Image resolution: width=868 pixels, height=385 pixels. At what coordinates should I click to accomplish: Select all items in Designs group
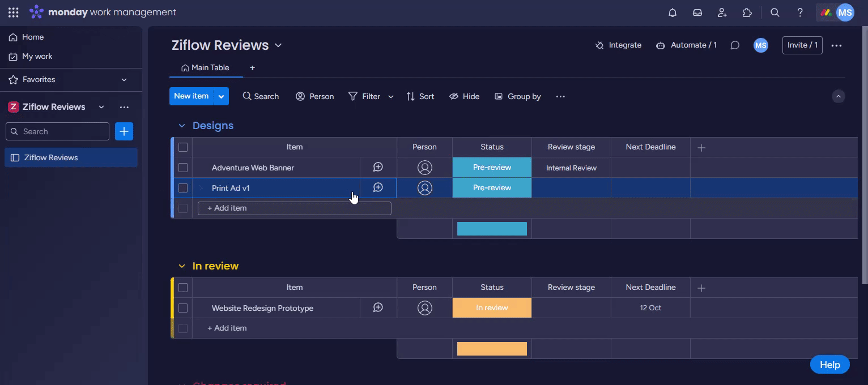[183, 147]
